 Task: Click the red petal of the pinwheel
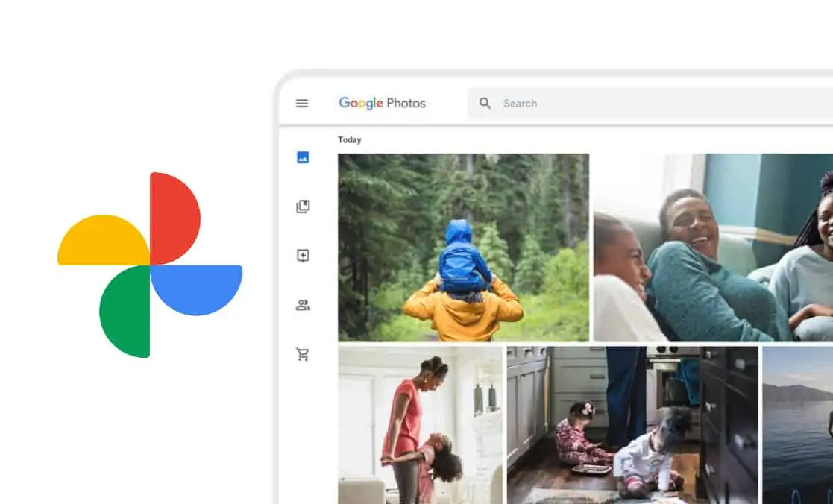click(x=173, y=218)
